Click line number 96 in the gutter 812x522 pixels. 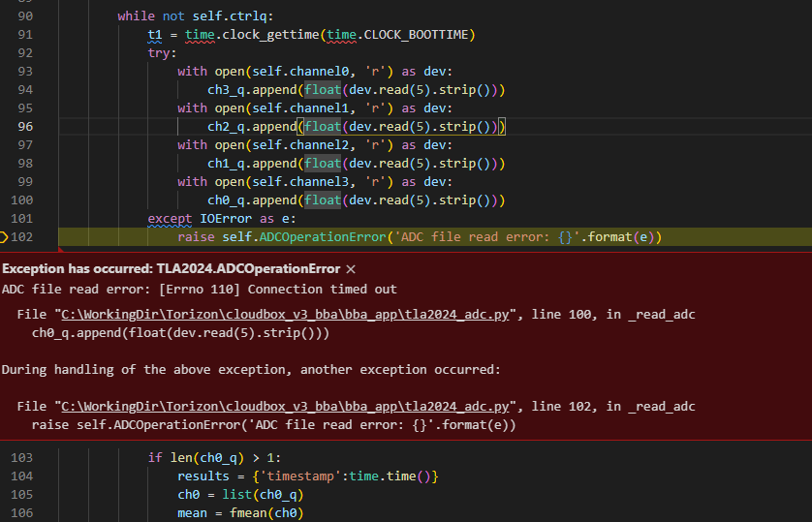25,127
